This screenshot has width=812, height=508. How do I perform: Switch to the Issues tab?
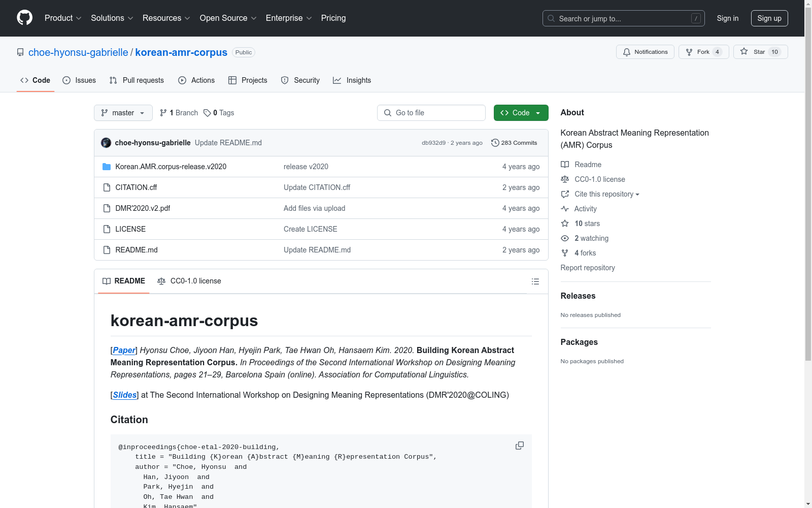tap(79, 80)
